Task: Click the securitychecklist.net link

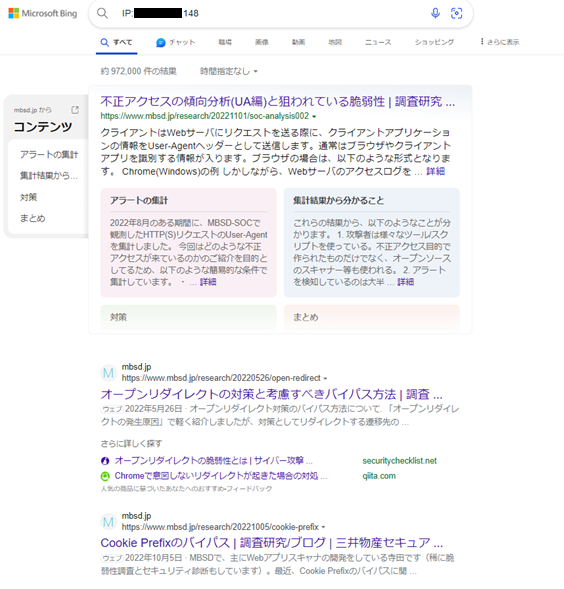Action: pyautogui.click(x=399, y=461)
